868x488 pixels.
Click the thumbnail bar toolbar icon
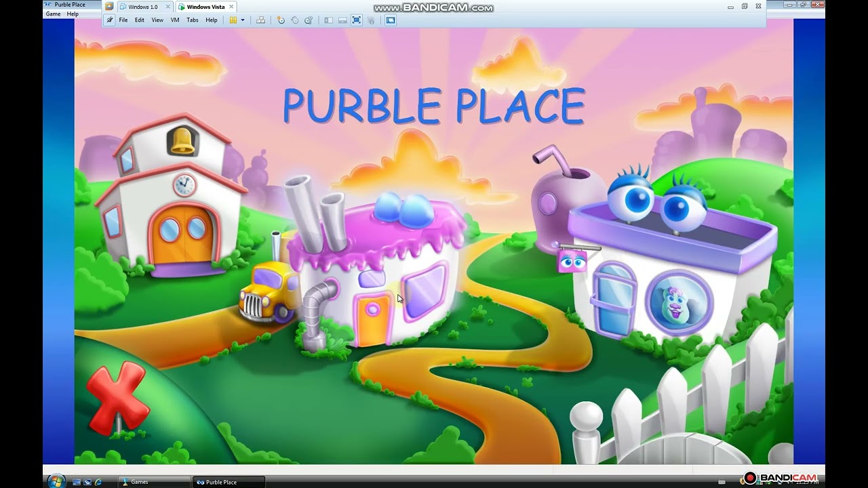coord(342,20)
